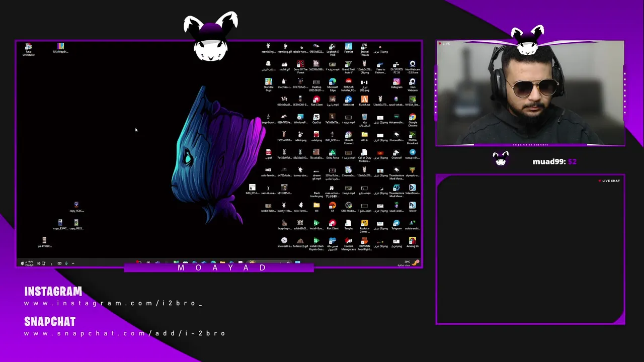Launch the Battle.net desktop shortcut
The width and height of the screenshot is (644, 362).
[349, 101]
